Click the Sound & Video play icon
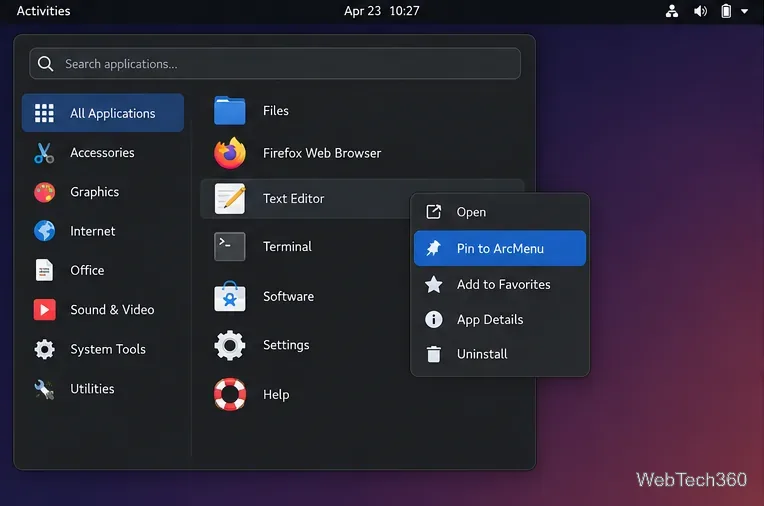This screenshot has height=506, width=764. [44, 310]
